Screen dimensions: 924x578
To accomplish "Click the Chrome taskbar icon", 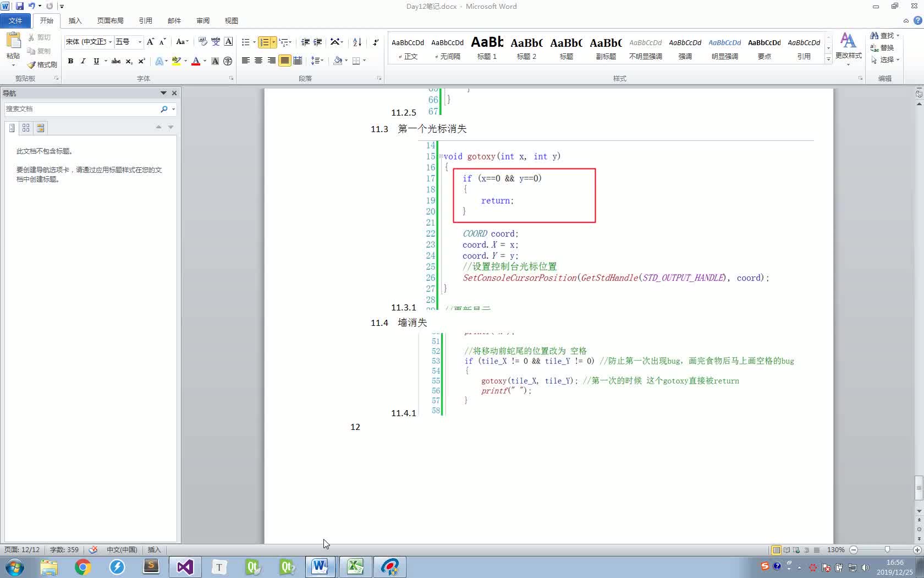I will click(83, 567).
